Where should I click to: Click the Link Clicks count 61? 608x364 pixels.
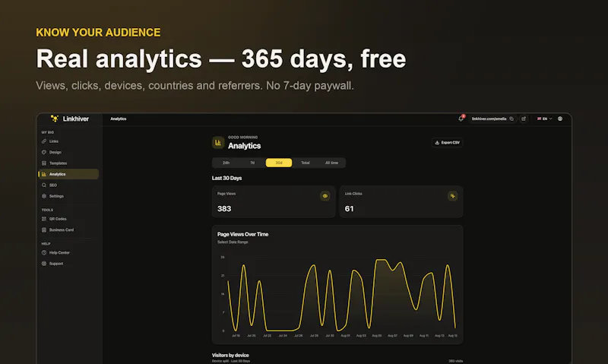point(349,209)
